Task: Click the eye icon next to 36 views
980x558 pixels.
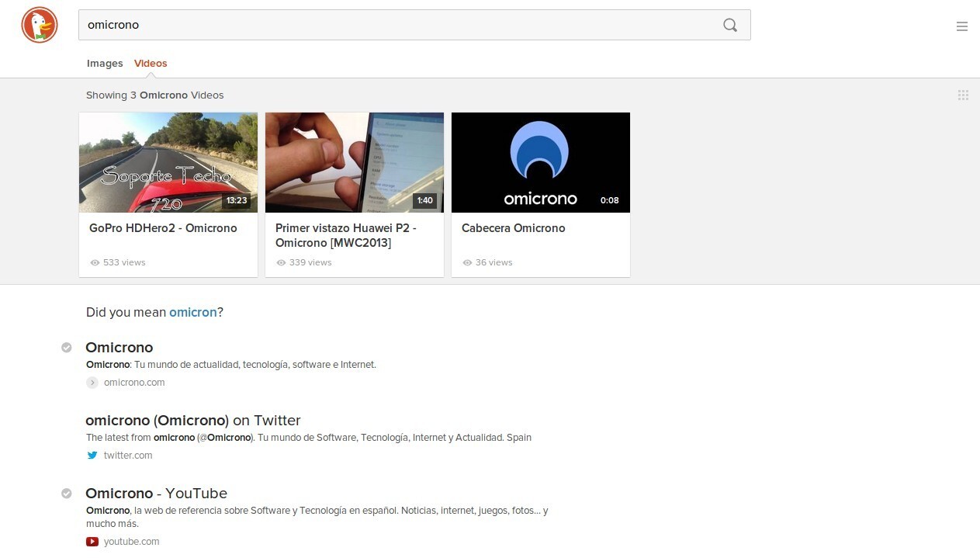Action: (x=468, y=262)
